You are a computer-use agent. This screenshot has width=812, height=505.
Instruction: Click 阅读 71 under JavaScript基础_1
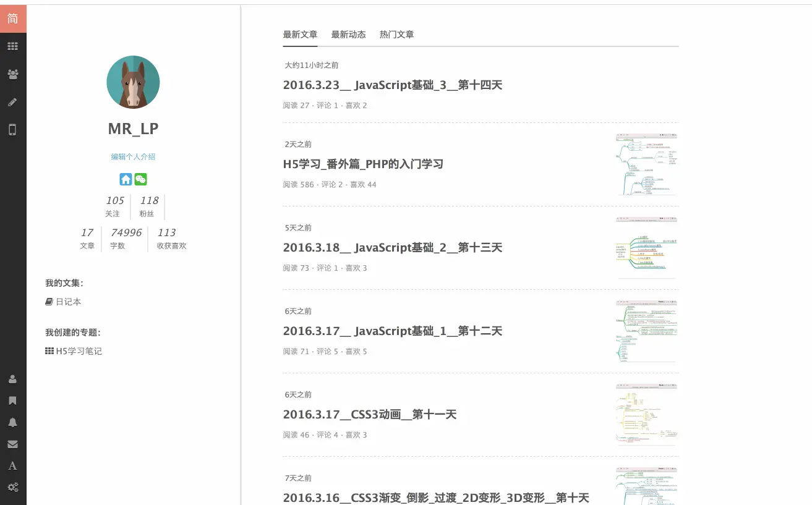[x=296, y=352]
